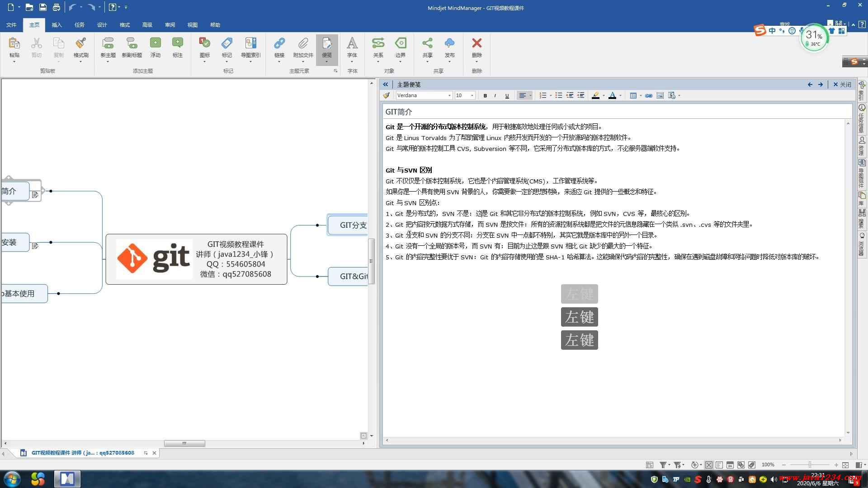Decrease indent in notes toolbar
The width and height of the screenshot is (868, 488).
pos(570,95)
